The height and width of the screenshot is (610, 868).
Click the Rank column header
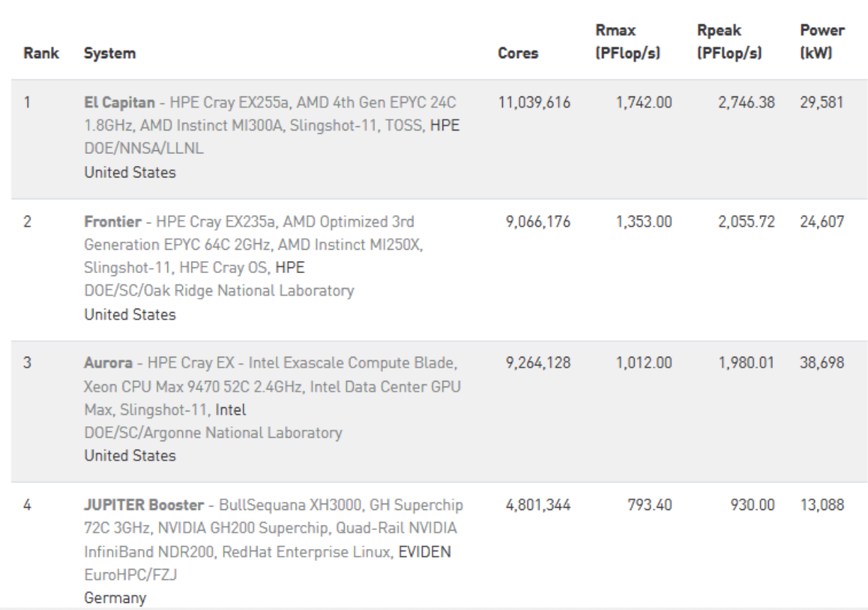[41, 53]
